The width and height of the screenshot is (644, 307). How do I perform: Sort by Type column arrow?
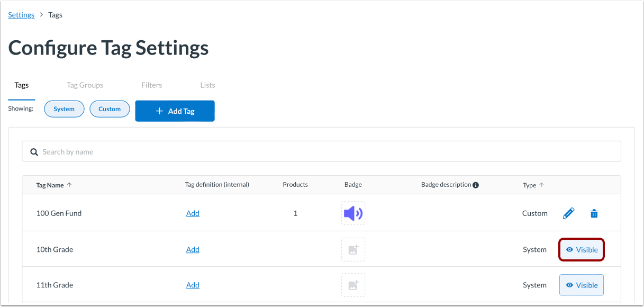coord(541,185)
